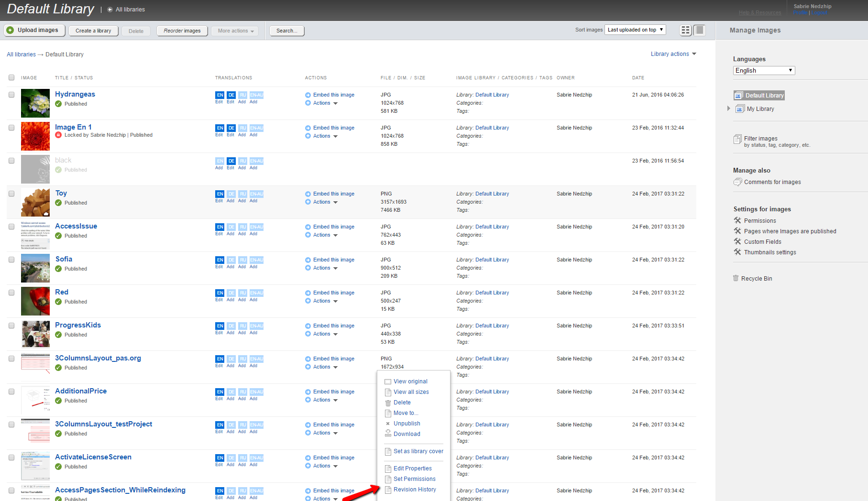Check the Hydrangeas row checkbox
The height and width of the screenshot is (501, 868).
point(11,95)
